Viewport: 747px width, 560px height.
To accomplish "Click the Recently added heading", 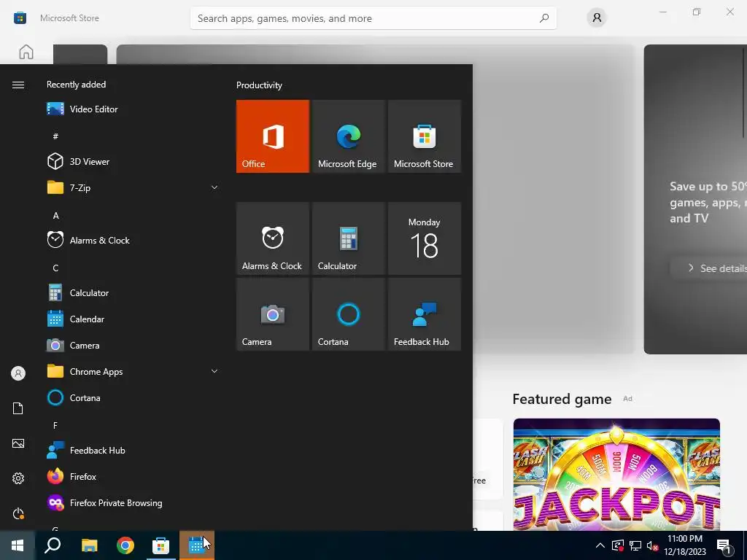I will pyautogui.click(x=76, y=85).
